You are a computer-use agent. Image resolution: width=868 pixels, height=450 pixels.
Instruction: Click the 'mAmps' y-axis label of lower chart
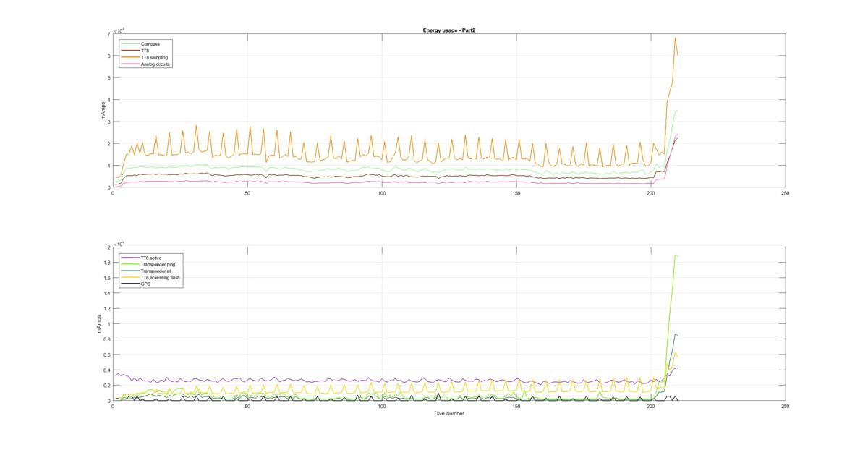click(99, 325)
